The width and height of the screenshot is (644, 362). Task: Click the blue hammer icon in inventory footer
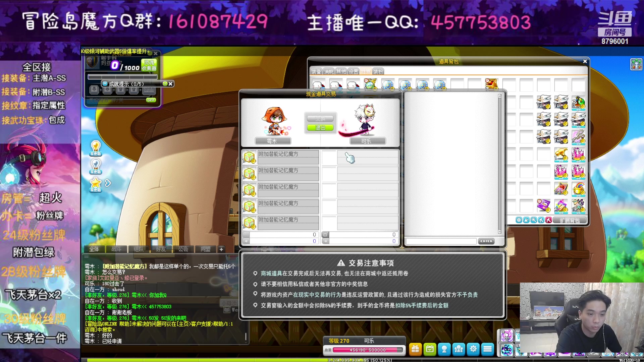[x=541, y=220]
